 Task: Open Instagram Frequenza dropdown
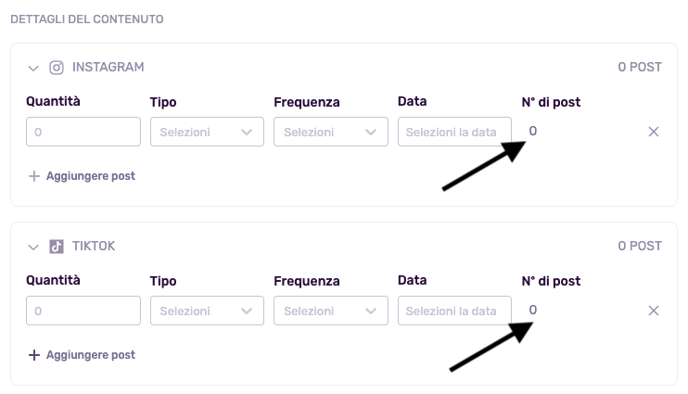pos(331,132)
